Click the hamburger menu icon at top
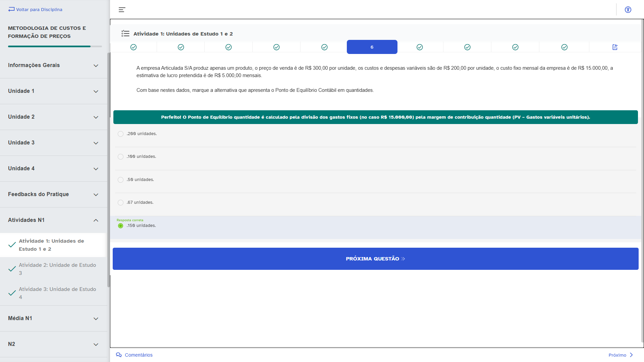The image size is (644, 362). (x=122, y=10)
